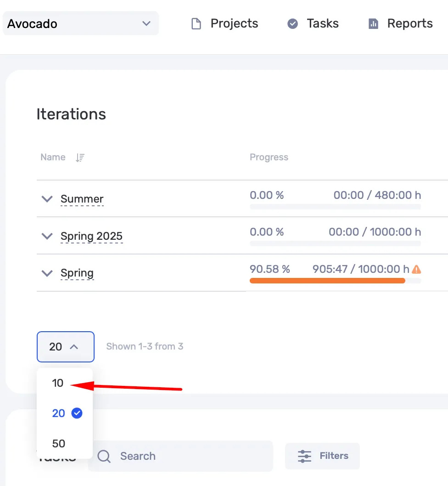Click the warning icon on Spring row

416,269
